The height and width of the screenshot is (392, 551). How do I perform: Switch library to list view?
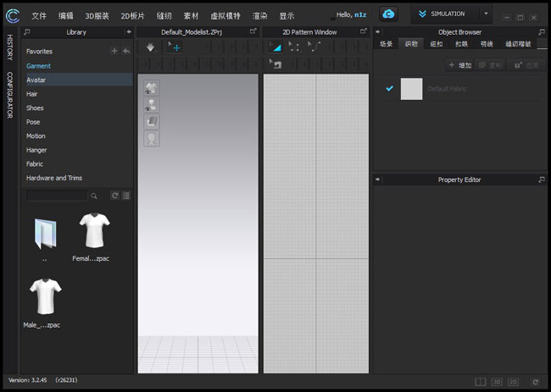[126, 196]
